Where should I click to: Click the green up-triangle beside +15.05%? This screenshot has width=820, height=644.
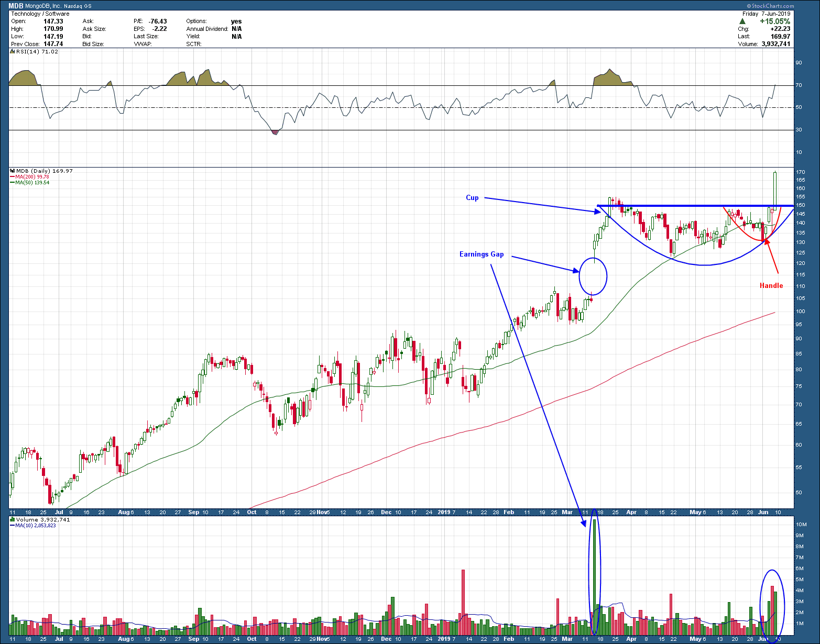click(742, 21)
